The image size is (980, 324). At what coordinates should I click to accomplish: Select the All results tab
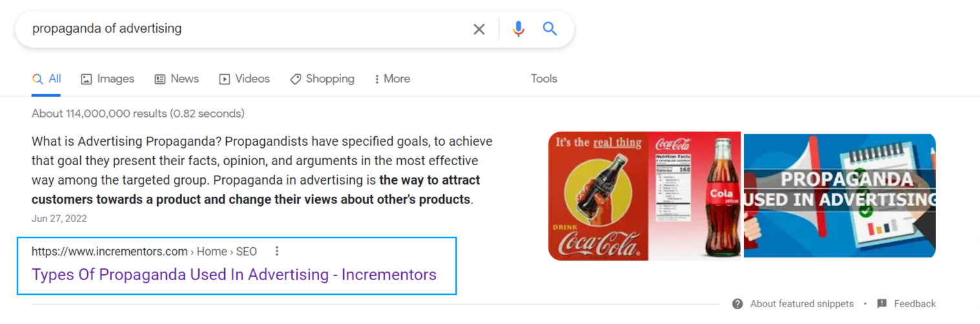(47, 79)
